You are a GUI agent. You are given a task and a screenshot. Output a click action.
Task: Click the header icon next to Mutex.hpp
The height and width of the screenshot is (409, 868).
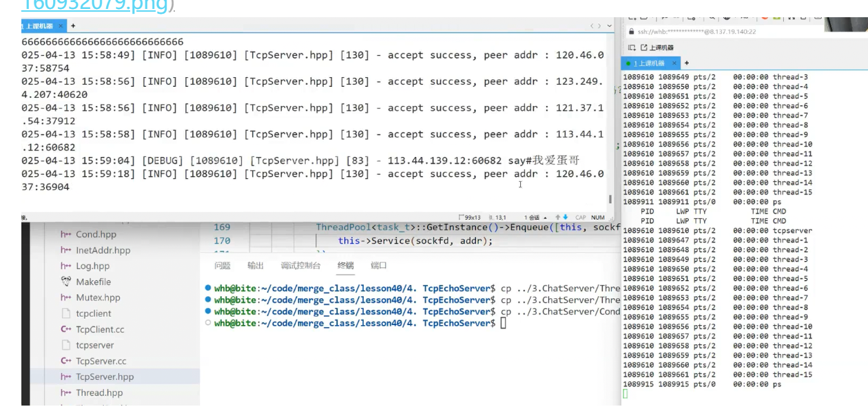pos(66,297)
